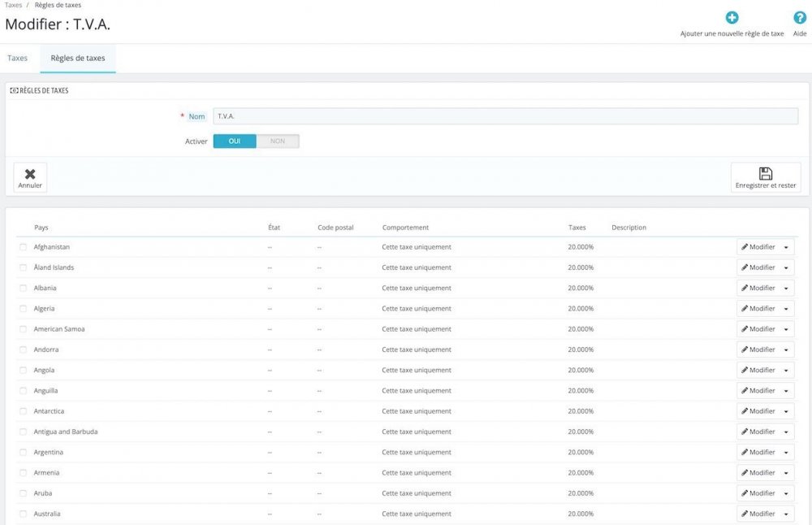The height and width of the screenshot is (525, 812).
Task: Check the Argentina row checkbox
Action: tap(23, 453)
